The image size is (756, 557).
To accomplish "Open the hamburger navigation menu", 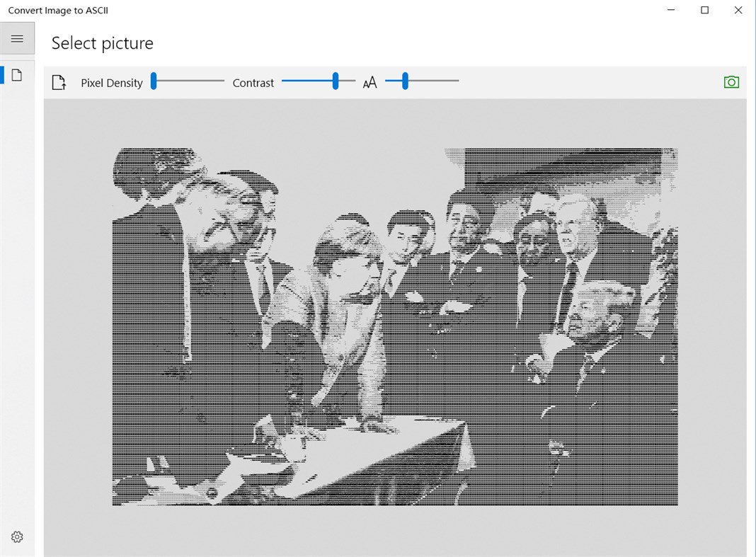I will [17, 39].
